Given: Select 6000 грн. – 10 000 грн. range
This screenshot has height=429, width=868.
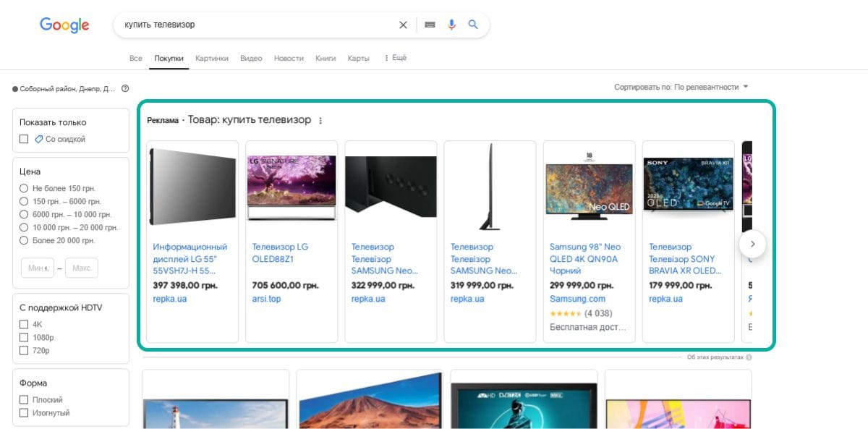Looking at the screenshot, I should (24, 214).
